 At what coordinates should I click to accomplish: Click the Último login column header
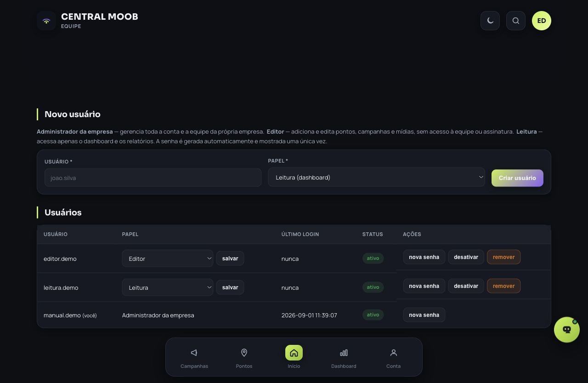300,234
